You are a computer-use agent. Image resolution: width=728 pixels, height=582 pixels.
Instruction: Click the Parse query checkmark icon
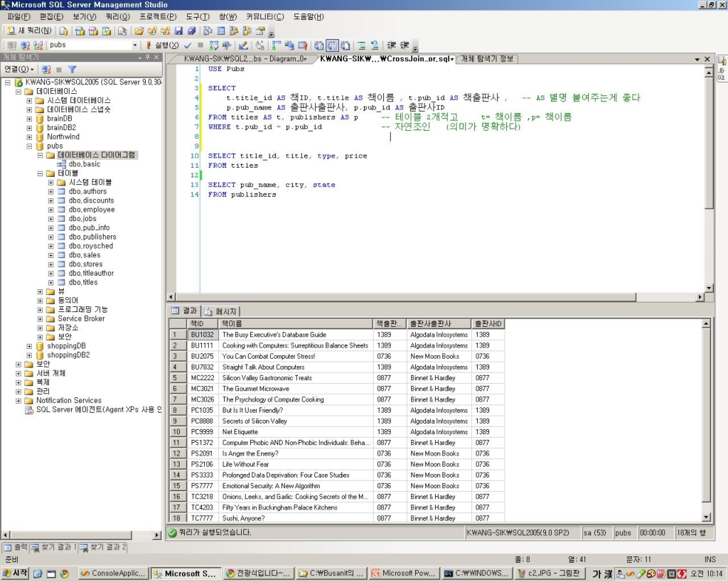click(x=188, y=45)
